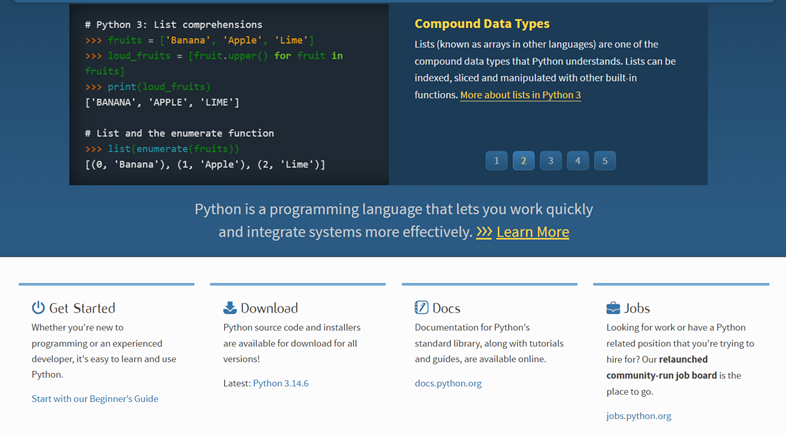
Task: Click the Docs notepad icon
Action: [x=422, y=307]
